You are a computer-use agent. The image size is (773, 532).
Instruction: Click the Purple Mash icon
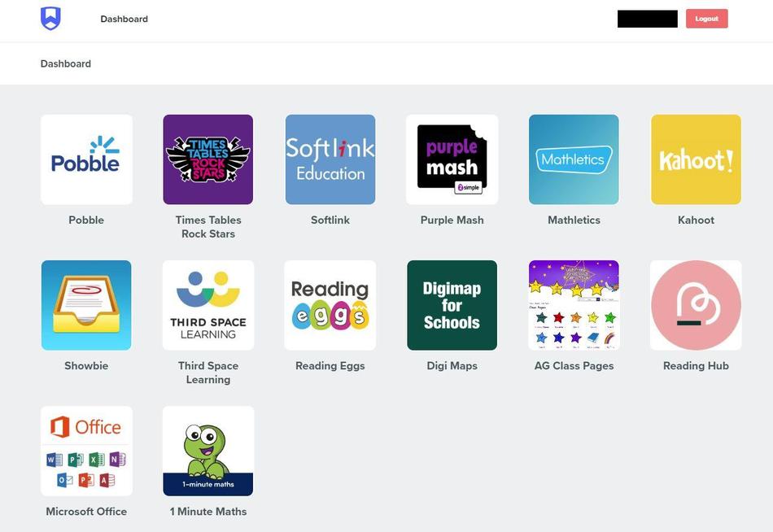click(452, 159)
